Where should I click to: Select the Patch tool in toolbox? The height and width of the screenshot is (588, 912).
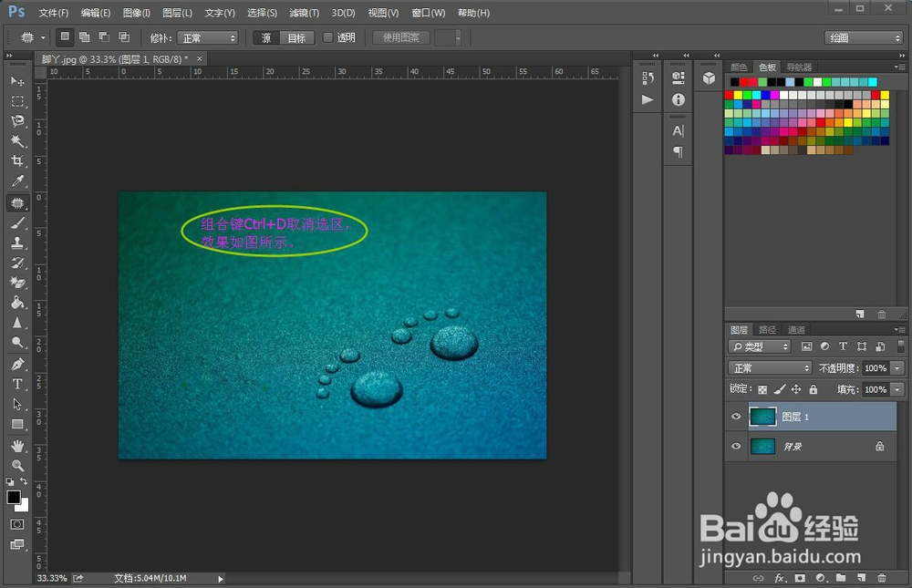[x=17, y=202]
